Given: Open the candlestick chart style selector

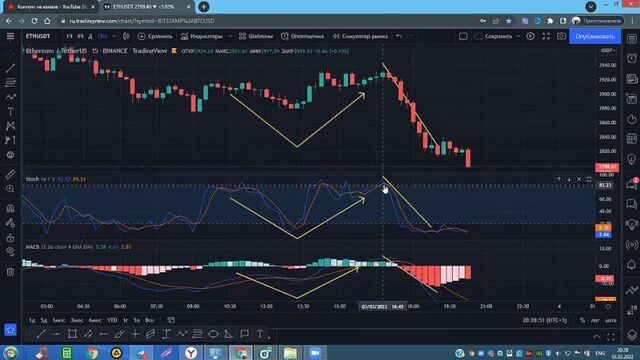Looking at the screenshot, I should (x=126, y=36).
